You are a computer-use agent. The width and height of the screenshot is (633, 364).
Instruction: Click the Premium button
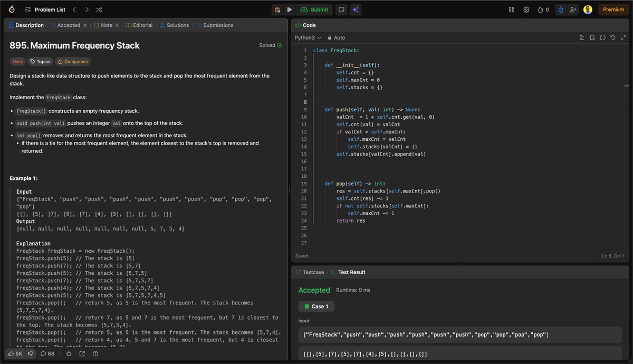tap(613, 9)
